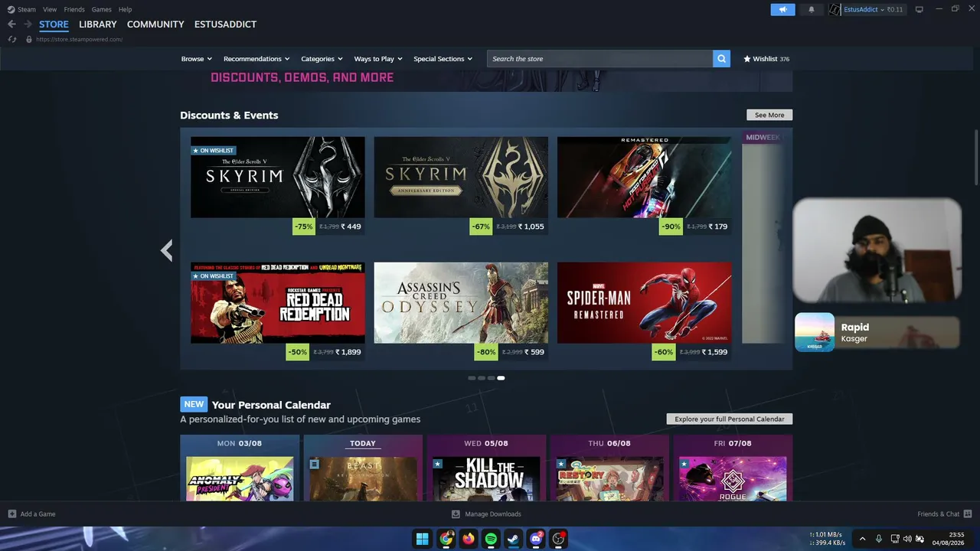
Task: Select the STORE tab
Action: point(54,24)
